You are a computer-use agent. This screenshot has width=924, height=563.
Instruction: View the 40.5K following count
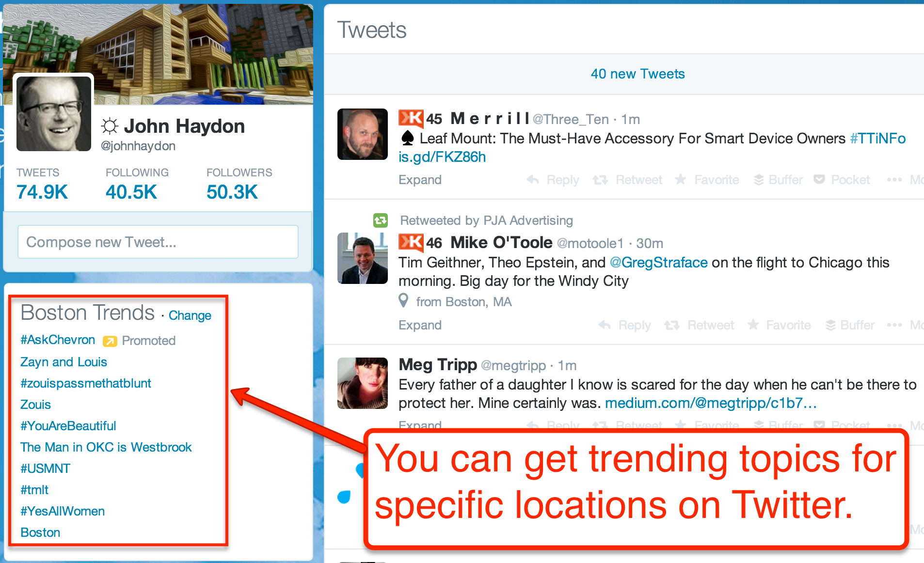pyautogui.click(x=131, y=192)
